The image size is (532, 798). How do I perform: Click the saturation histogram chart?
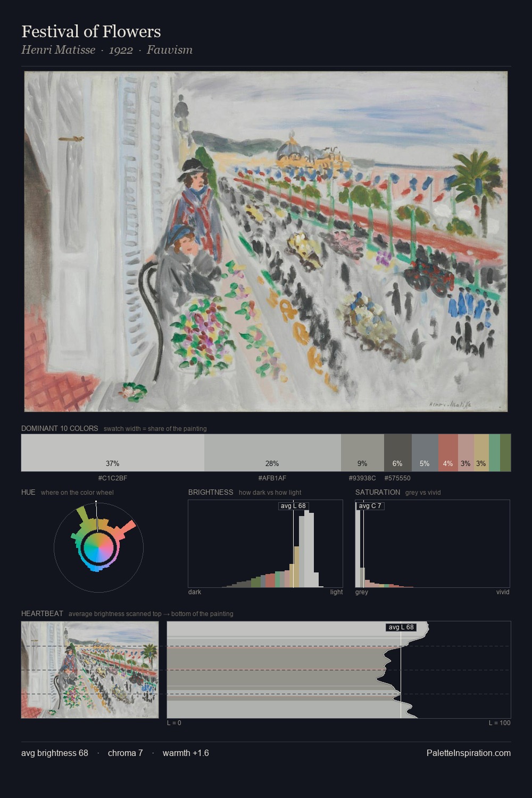pos(433,544)
